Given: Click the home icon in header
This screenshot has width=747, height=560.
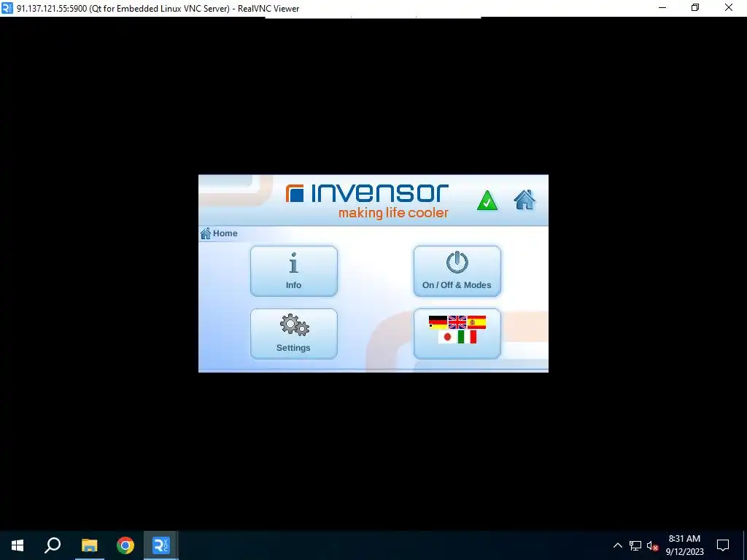Looking at the screenshot, I should 525,200.
